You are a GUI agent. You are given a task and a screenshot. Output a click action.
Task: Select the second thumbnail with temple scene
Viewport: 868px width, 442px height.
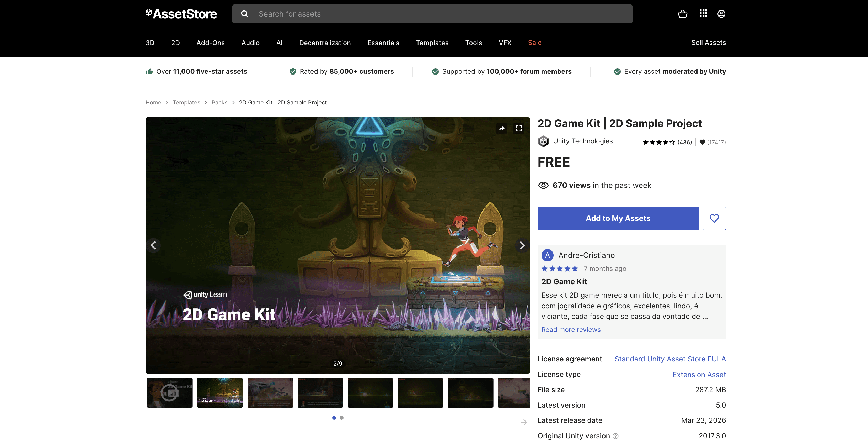220,393
